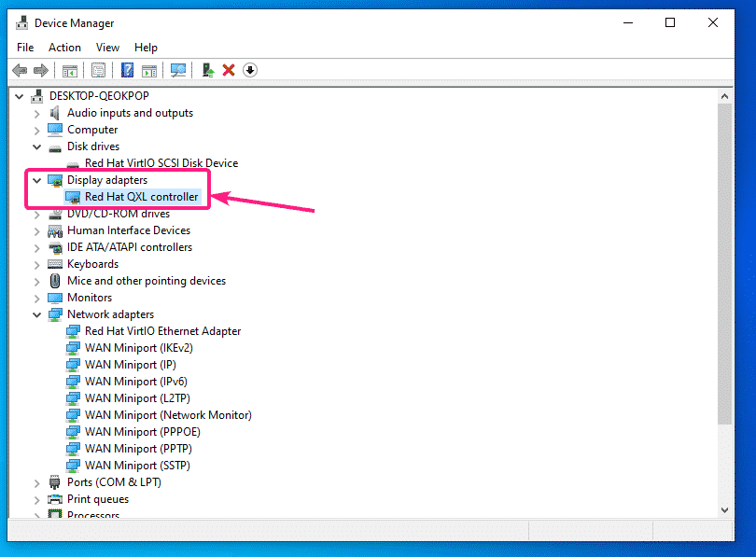The width and height of the screenshot is (756, 557).
Task: Expand Human Interface Devices
Action: (x=37, y=231)
